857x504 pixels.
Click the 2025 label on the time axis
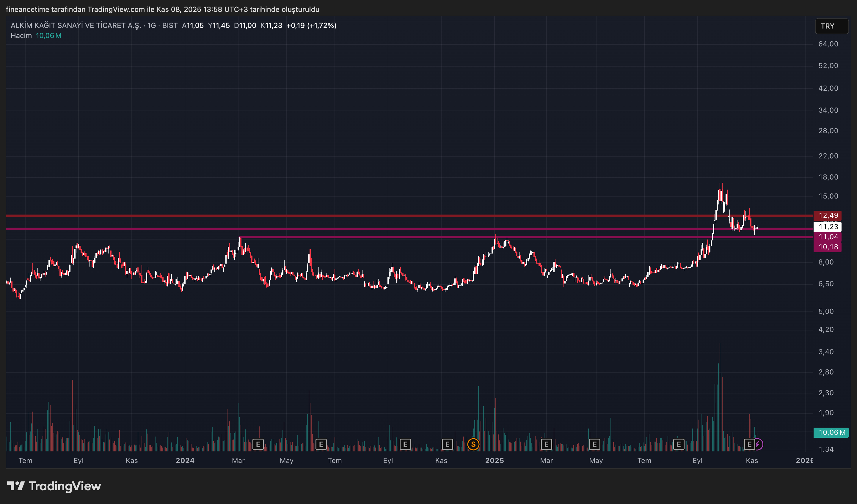click(494, 461)
